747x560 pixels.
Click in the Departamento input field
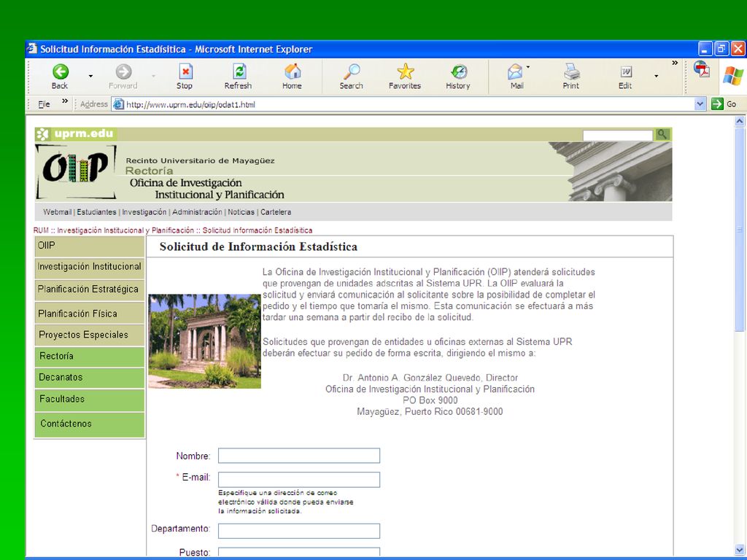tap(299, 531)
